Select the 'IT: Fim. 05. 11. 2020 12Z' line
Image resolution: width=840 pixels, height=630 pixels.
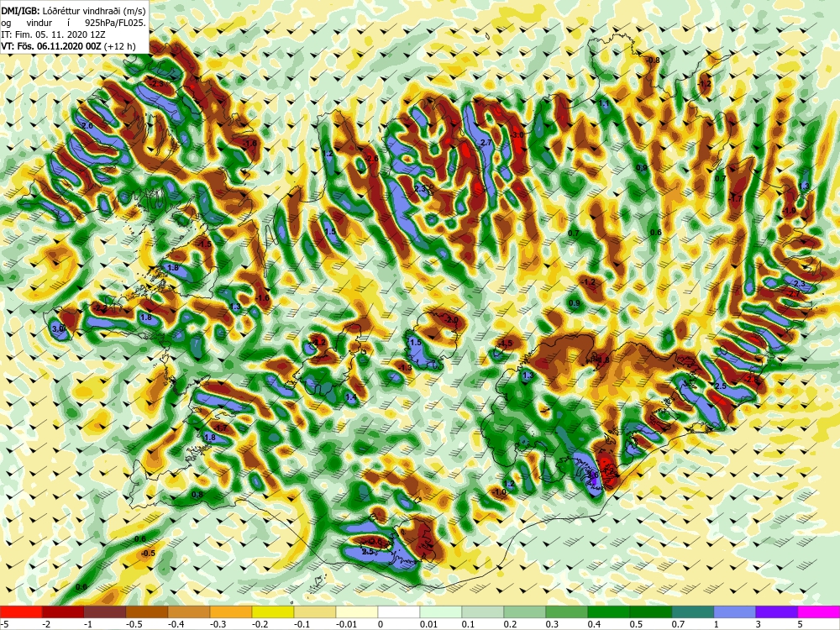[53, 34]
